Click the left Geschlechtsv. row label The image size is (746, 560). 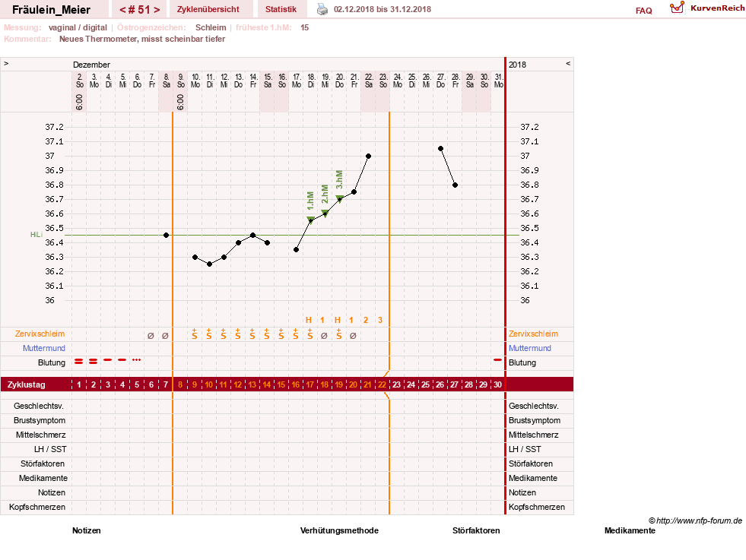click(x=39, y=406)
